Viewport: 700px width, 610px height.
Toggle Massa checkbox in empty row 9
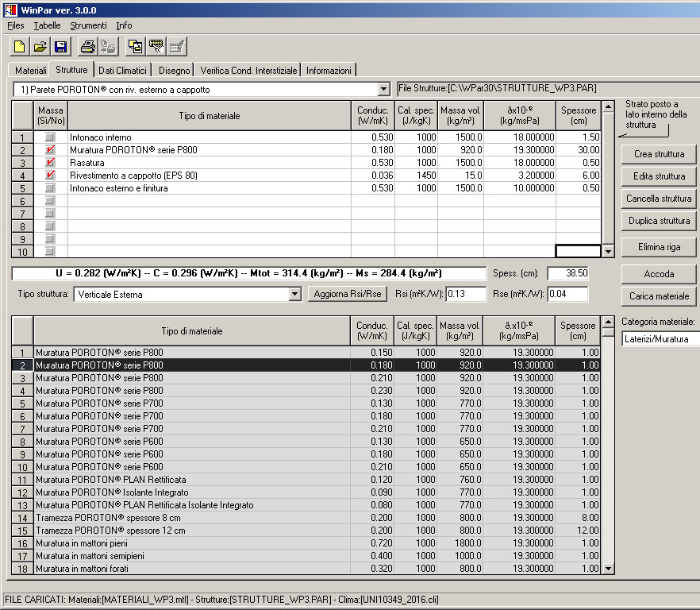pos(50,239)
